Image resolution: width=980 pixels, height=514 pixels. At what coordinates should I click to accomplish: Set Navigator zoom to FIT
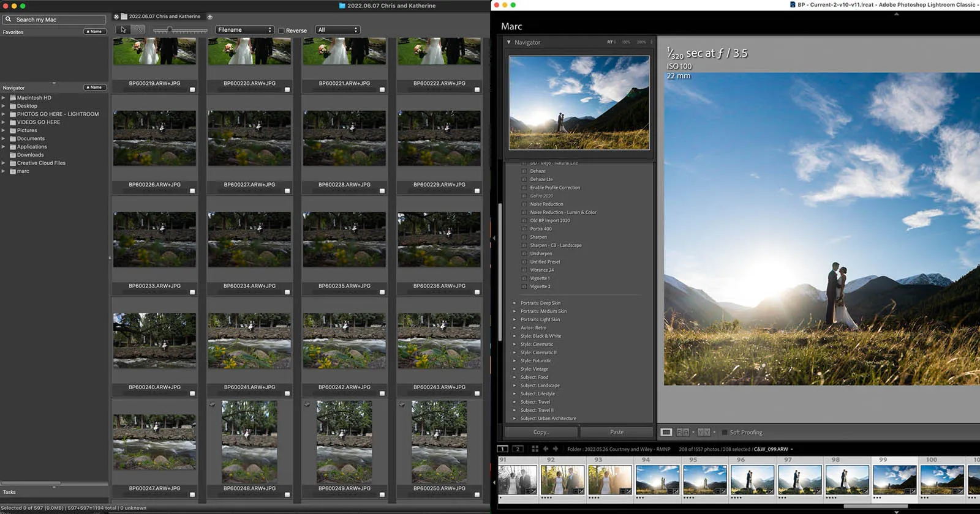(611, 42)
